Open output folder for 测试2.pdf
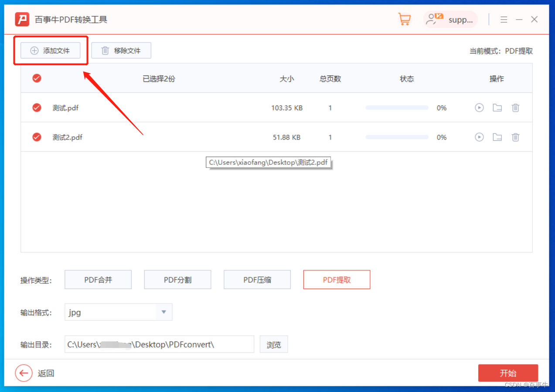 click(x=497, y=137)
